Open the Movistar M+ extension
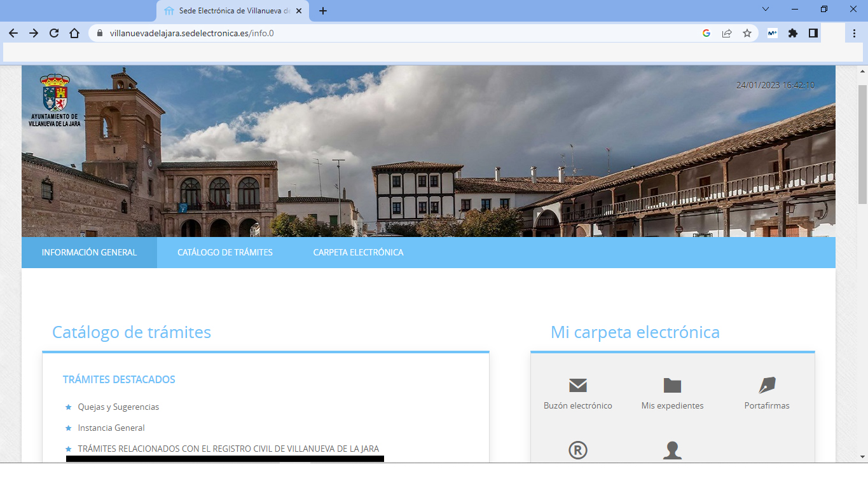 point(773,33)
